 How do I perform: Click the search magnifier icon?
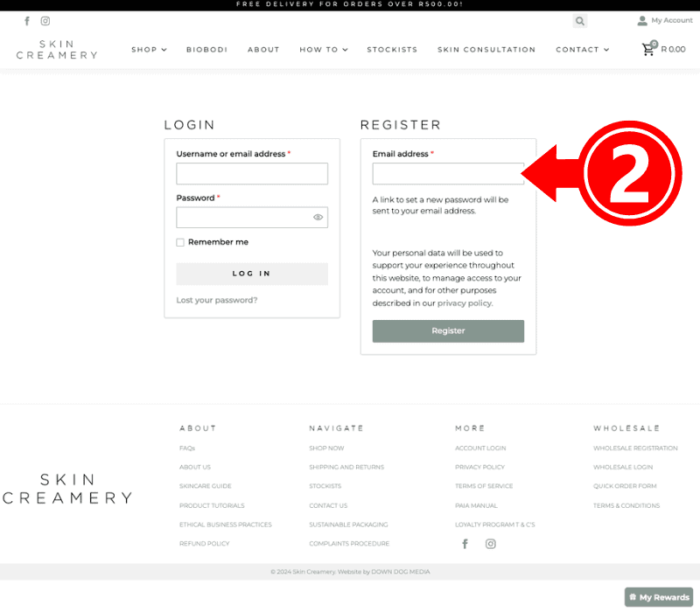pos(580,21)
